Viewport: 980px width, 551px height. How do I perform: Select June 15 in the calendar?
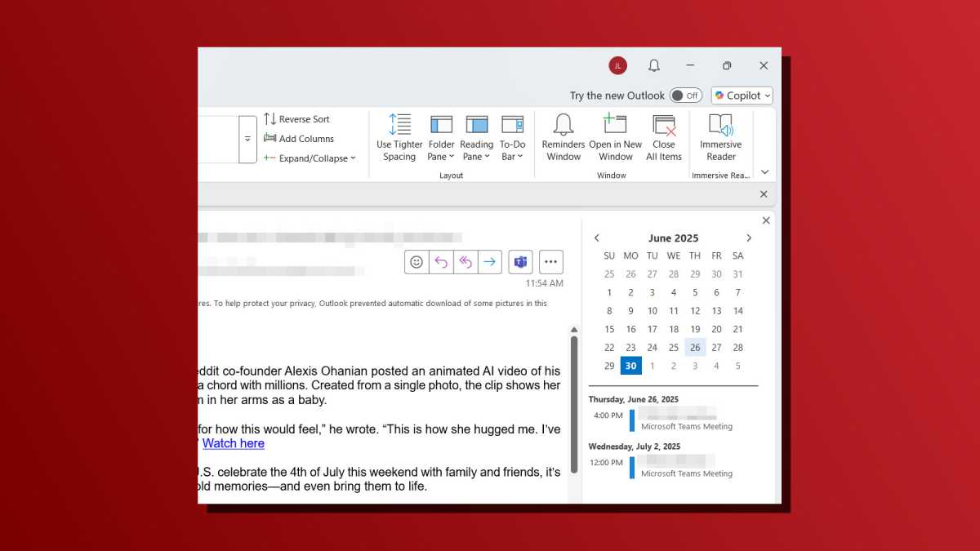[609, 330]
